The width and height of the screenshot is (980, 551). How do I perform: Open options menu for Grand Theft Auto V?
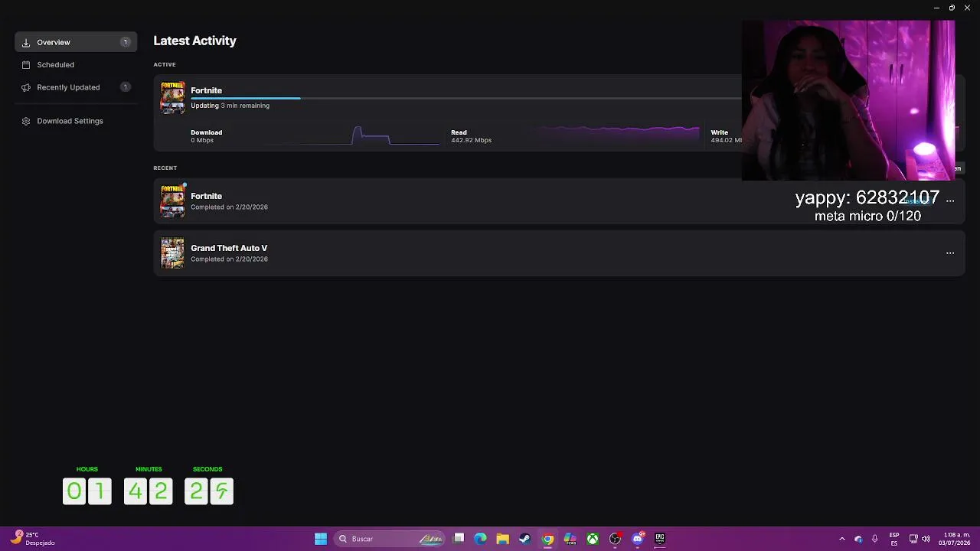(x=950, y=253)
